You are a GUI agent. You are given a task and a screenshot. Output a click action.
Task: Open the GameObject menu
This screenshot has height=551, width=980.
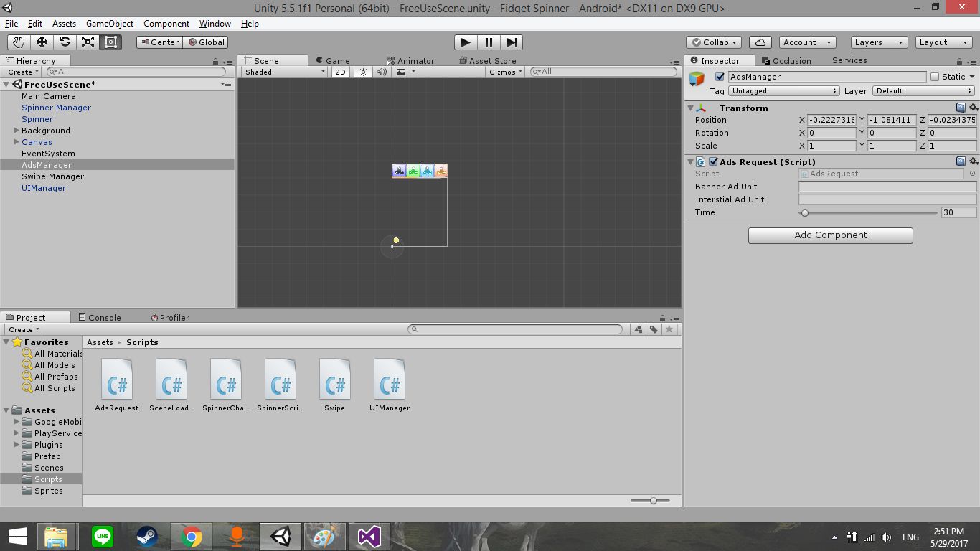(110, 24)
